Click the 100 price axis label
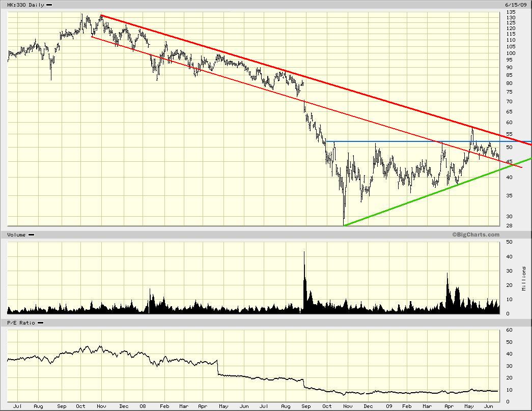The width and height of the screenshot is (532, 411). point(511,53)
